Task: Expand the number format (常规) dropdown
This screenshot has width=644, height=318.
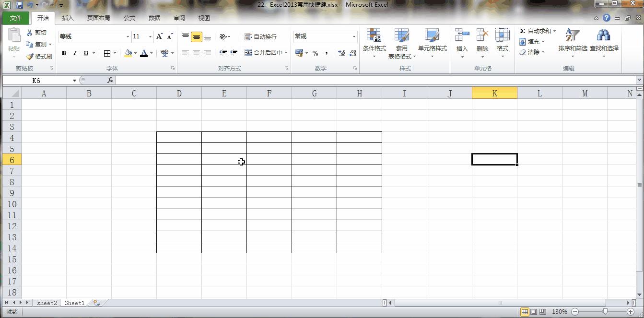Action: pos(353,36)
